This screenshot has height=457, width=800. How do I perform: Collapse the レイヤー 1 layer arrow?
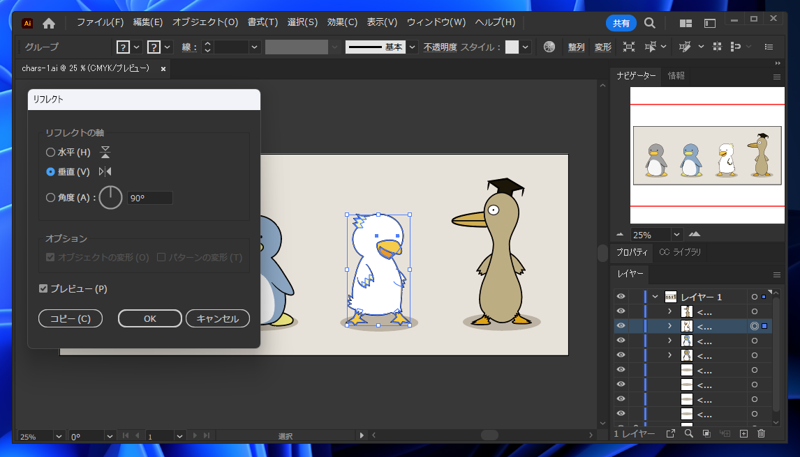(x=655, y=297)
